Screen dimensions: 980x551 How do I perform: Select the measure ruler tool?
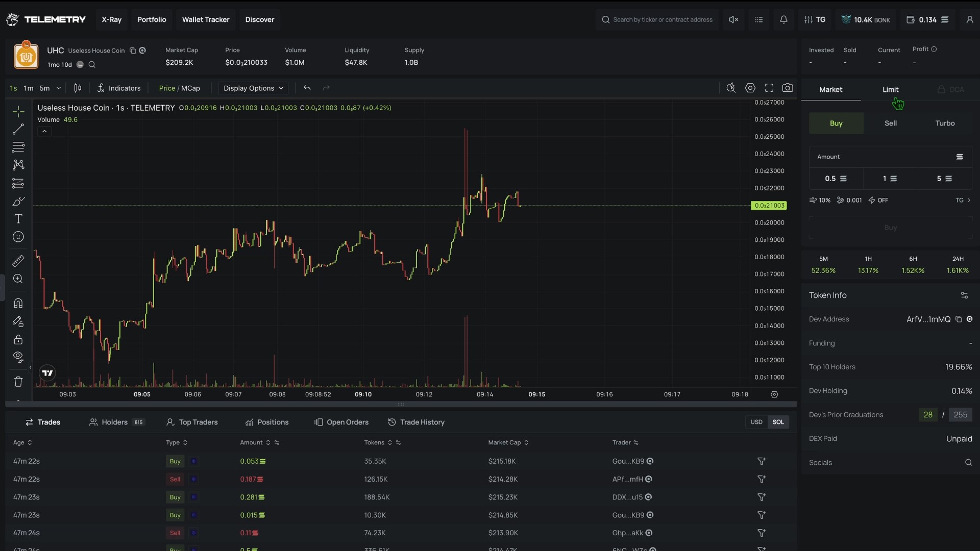click(x=18, y=261)
